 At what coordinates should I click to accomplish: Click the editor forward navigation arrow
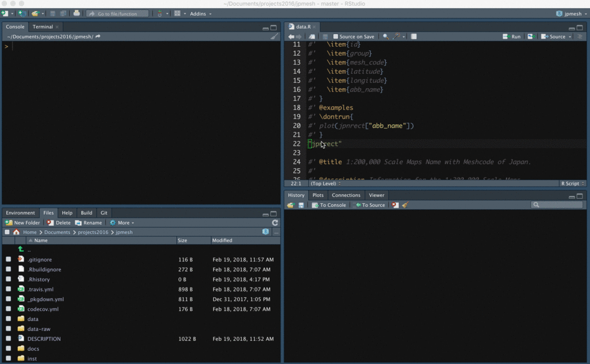point(299,36)
